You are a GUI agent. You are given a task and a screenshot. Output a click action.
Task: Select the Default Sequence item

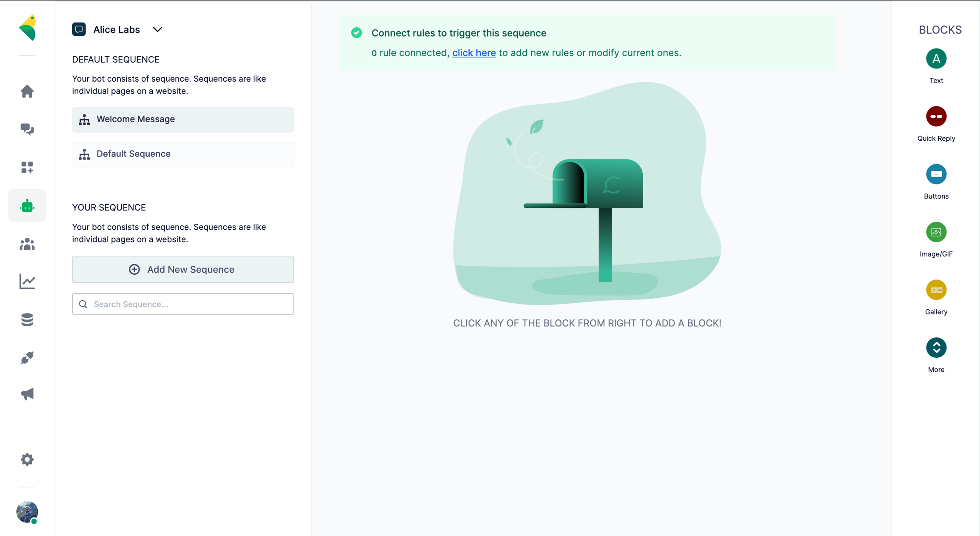point(183,154)
